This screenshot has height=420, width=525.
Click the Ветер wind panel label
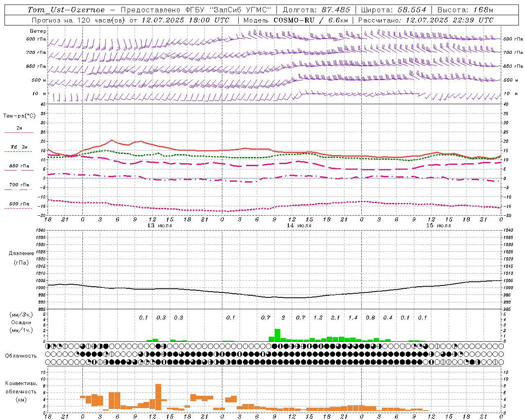[38, 31]
